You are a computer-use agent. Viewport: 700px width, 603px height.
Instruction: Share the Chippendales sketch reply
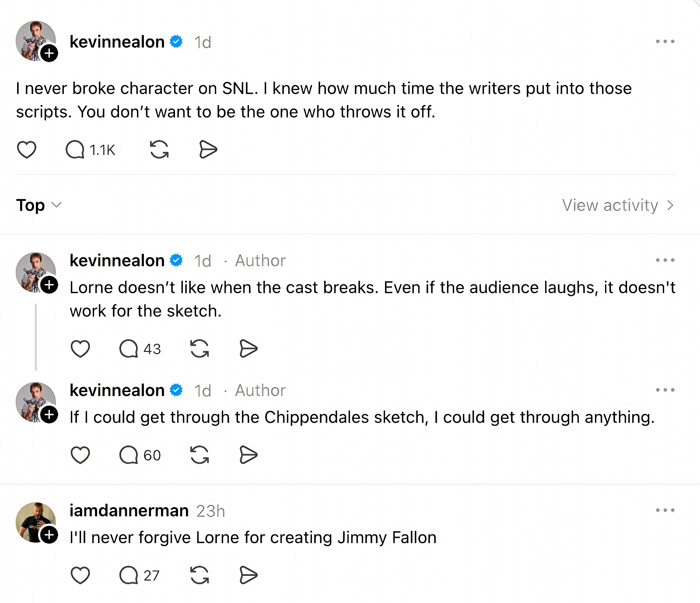[x=248, y=455]
